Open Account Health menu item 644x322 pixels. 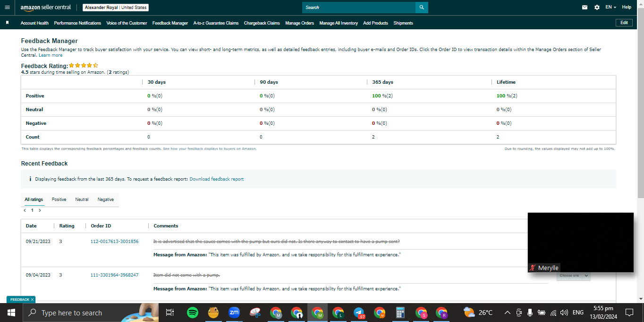pyautogui.click(x=34, y=23)
